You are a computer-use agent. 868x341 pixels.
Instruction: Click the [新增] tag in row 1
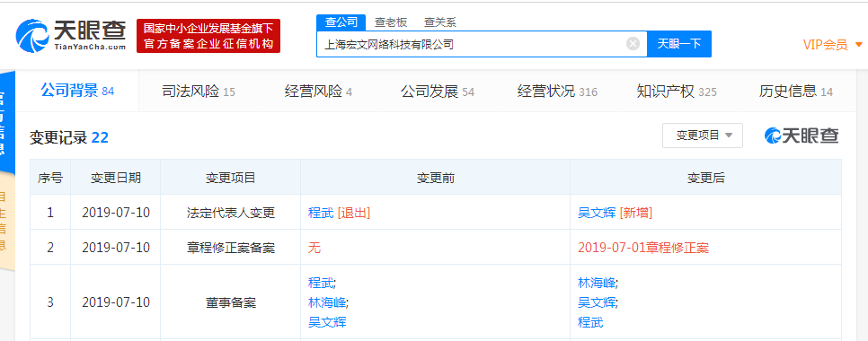pyautogui.click(x=635, y=212)
